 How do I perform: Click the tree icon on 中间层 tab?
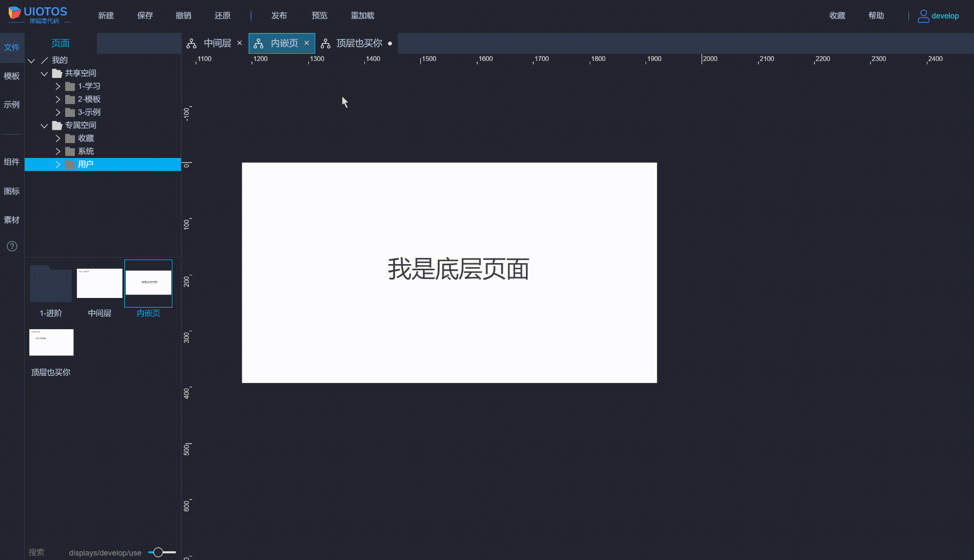[191, 44]
